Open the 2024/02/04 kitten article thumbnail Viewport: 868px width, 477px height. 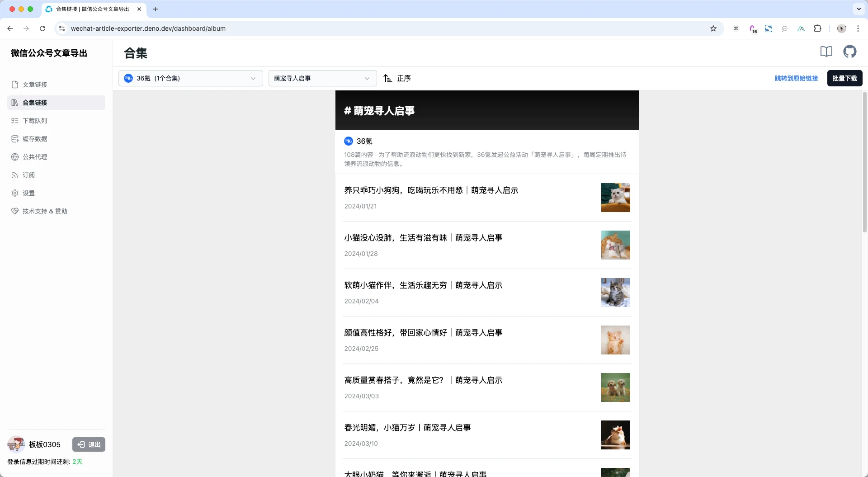(615, 293)
